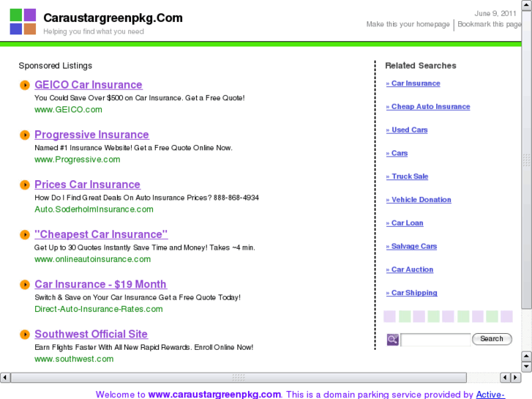Select Vehicle Donation related search
Screen dimensions: 532x399
[x=419, y=200]
